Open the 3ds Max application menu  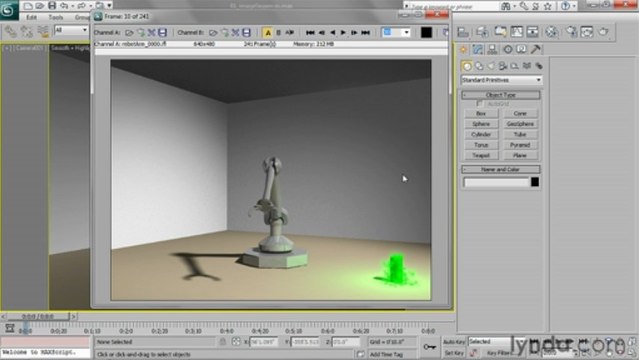click(x=8, y=10)
